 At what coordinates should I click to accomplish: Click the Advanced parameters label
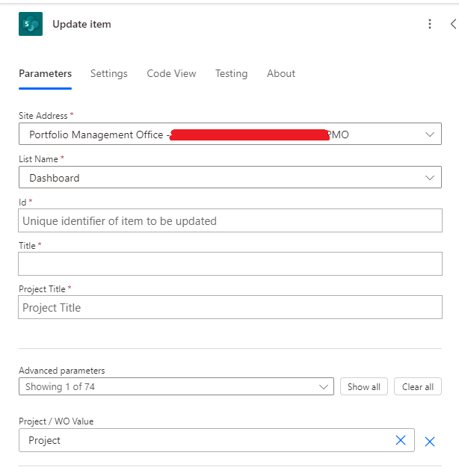click(61, 371)
